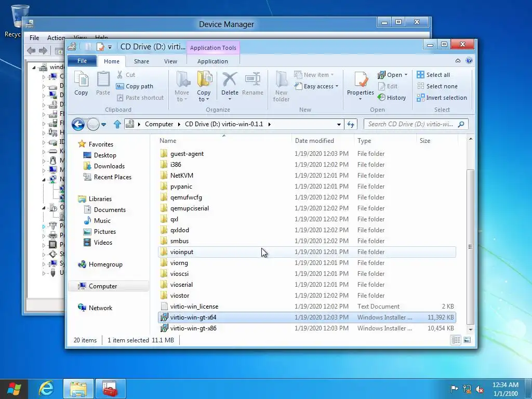Minimize the ribbon with the caret icon
This screenshot has width=532, height=399.
pos(458,61)
